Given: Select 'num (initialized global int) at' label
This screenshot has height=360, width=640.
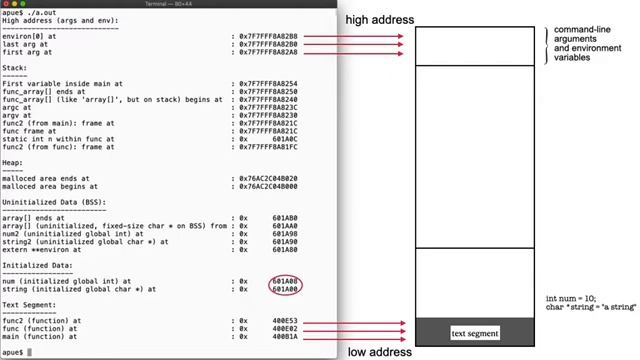Looking at the screenshot, I should click(67, 281).
